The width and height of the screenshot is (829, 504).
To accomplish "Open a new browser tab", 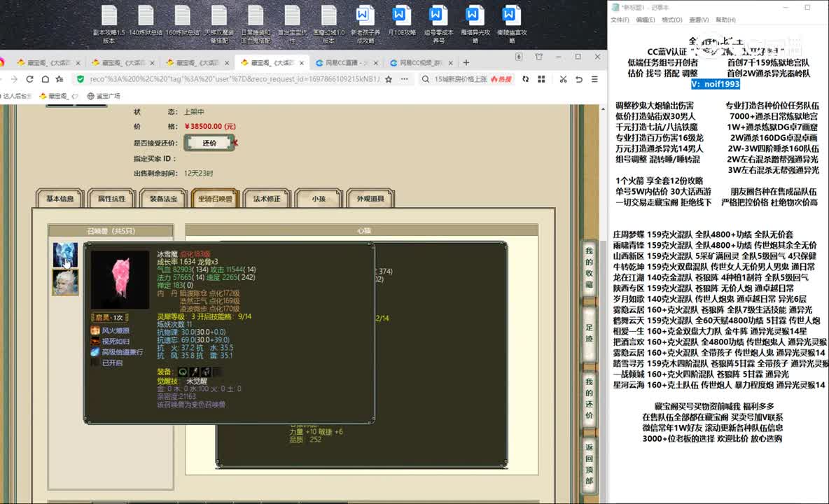I will (466, 62).
